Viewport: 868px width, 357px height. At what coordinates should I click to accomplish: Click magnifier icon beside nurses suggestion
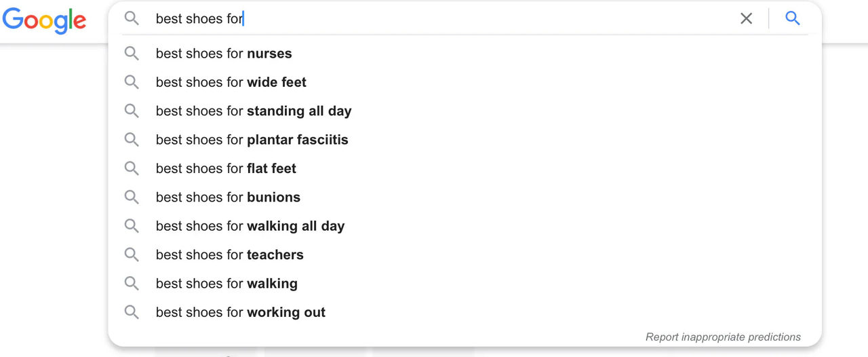tap(132, 54)
